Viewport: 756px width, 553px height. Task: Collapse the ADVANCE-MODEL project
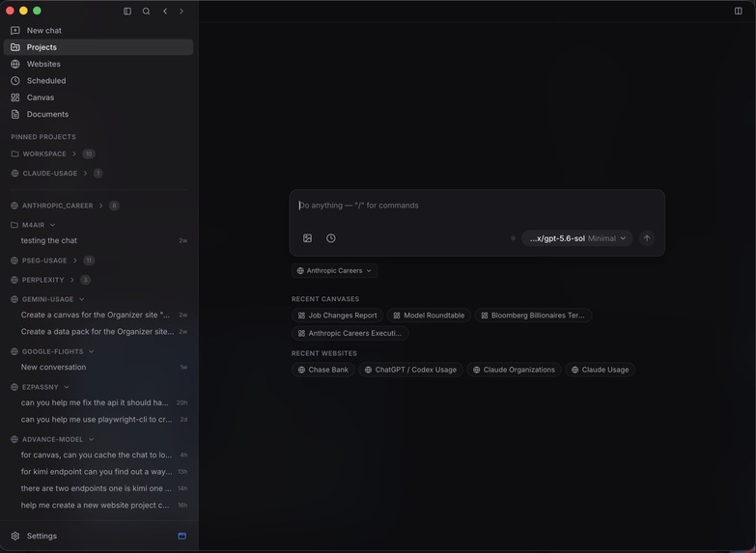[x=91, y=439]
